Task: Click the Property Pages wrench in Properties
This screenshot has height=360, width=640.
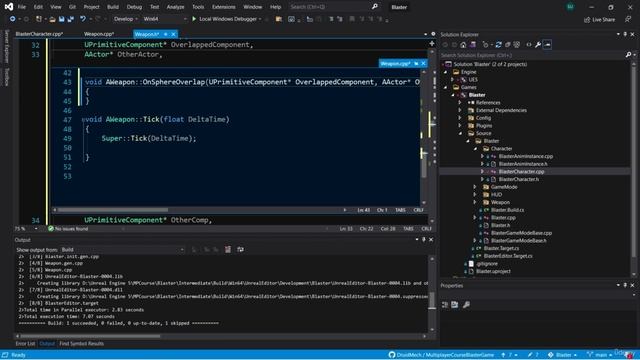Action: coord(466,304)
